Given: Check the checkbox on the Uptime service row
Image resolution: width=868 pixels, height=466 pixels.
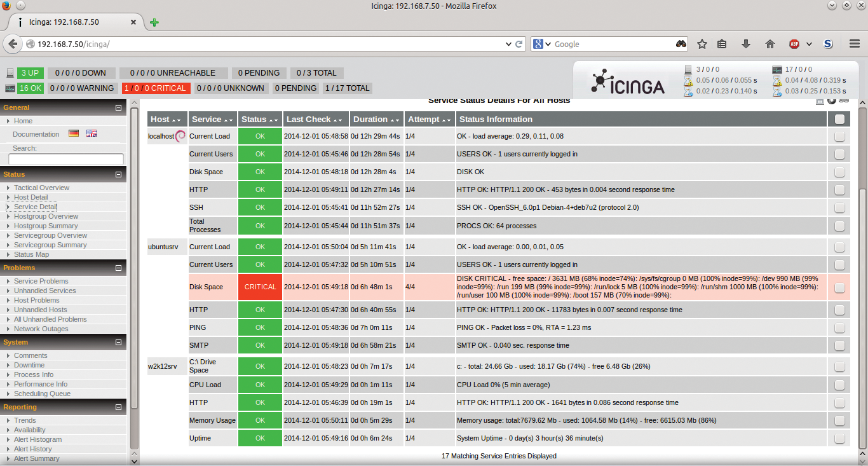Looking at the screenshot, I should coord(839,437).
